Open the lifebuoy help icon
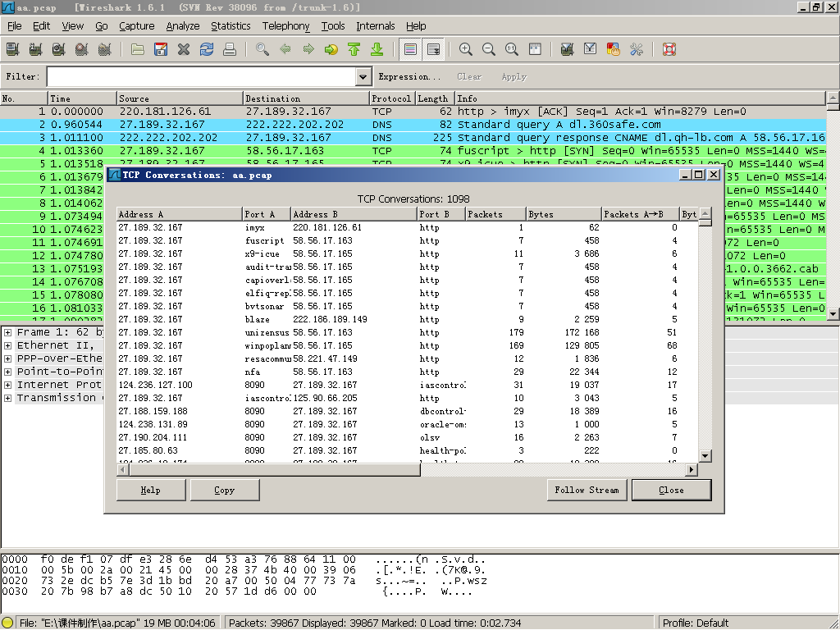The image size is (840, 630). click(669, 50)
